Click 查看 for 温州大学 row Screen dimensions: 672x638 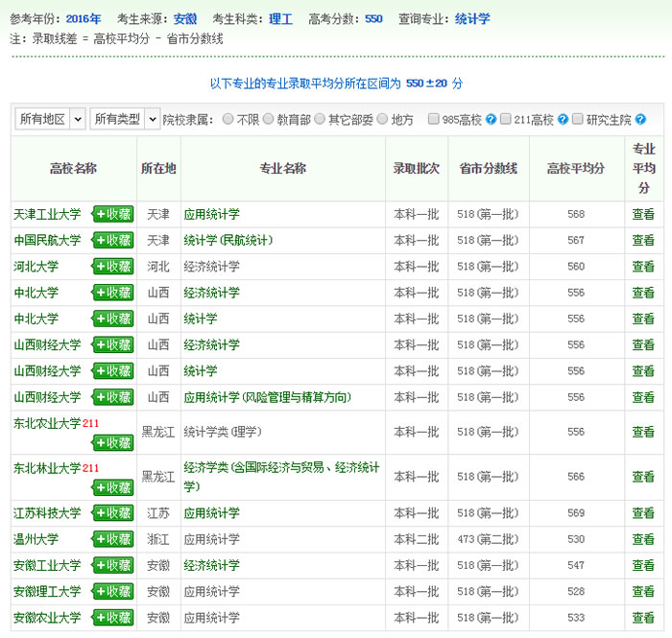[x=643, y=539]
